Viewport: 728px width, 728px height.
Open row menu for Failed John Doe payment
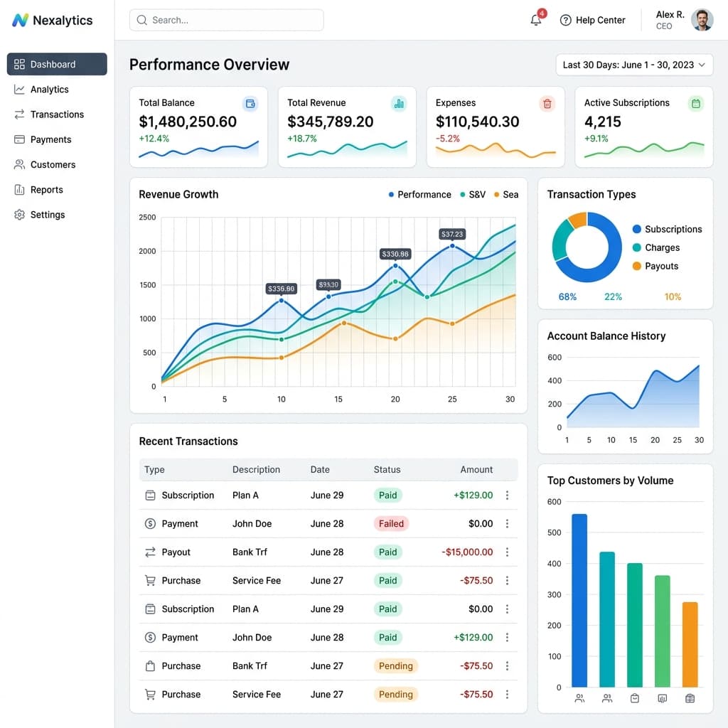[x=507, y=523]
